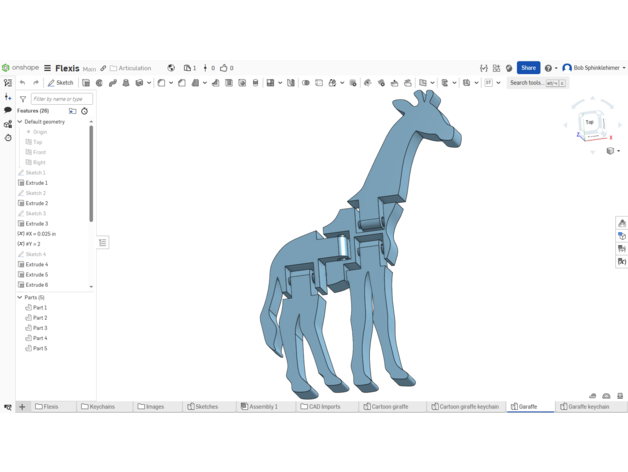Click the insert new tab plus icon
This screenshot has width=628, height=472.
click(22, 407)
